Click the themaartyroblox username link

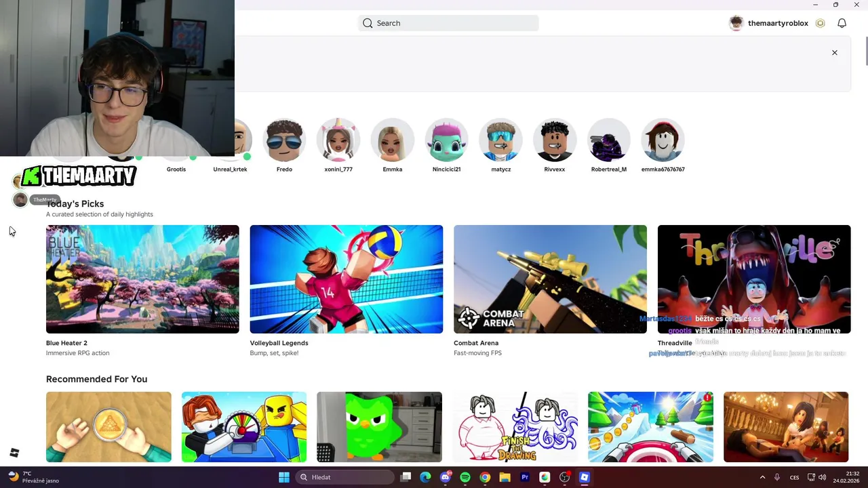[778, 23]
